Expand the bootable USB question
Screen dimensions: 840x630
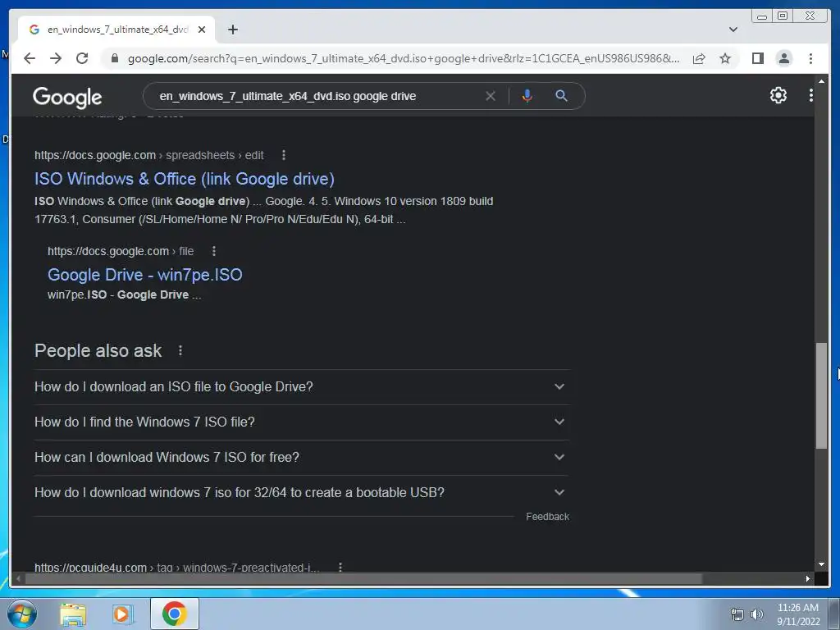coord(302,493)
